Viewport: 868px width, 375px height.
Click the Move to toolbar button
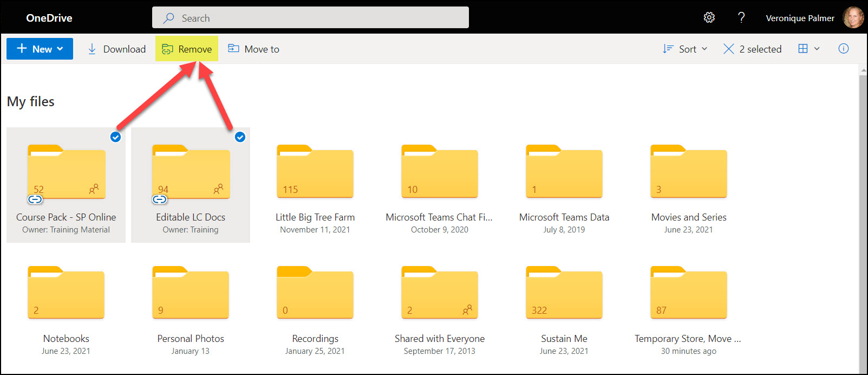click(253, 49)
